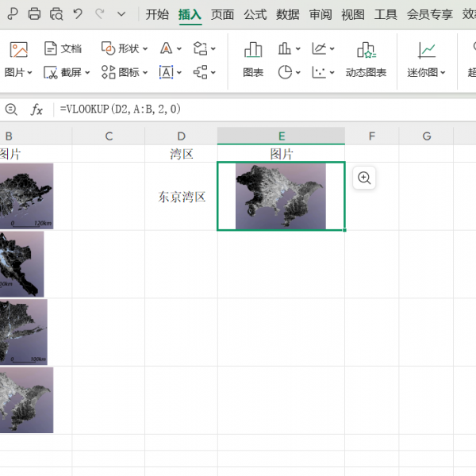The image size is (476, 476).
Task: Click the 文档 (Document) insert button
Action: pos(63,49)
